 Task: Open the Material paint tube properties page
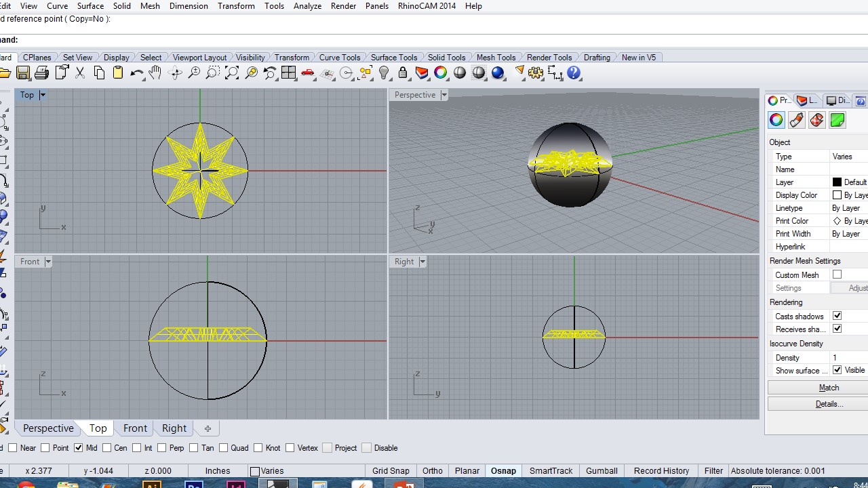pyautogui.click(x=797, y=120)
